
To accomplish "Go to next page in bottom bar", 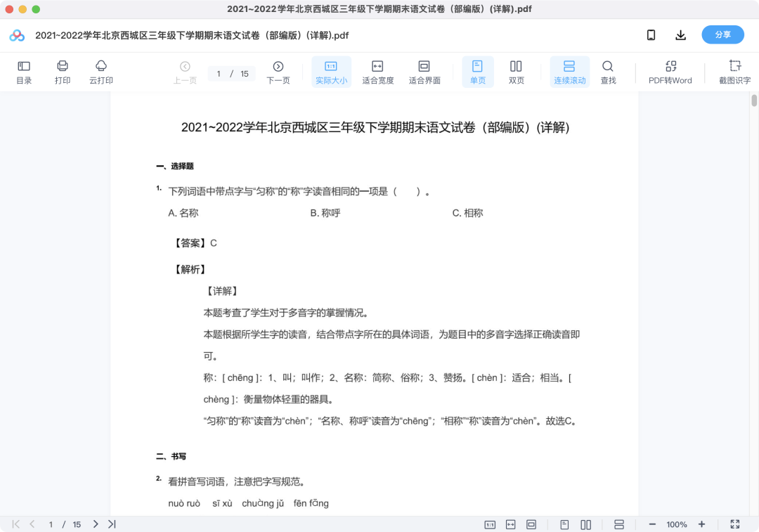I will coord(96,524).
